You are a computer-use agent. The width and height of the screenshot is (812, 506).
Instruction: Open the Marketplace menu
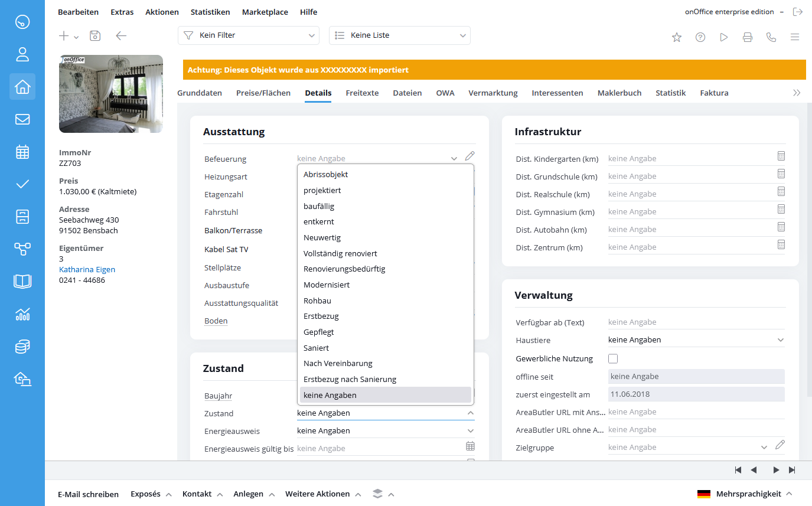pyautogui.click(x=264, y=12)
